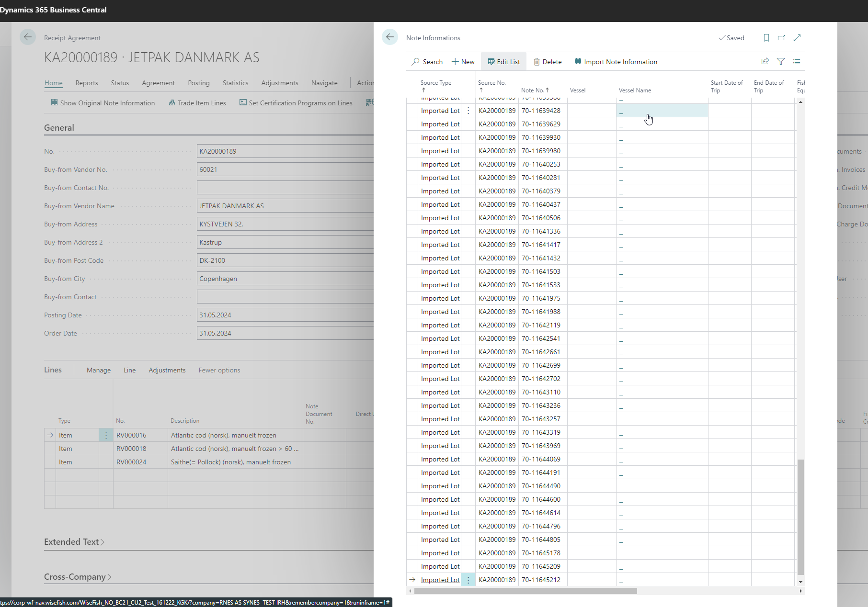868x607 pixels.
Task: Click the bookmark icon in Note Informations header
Action: tap(766, 38)
